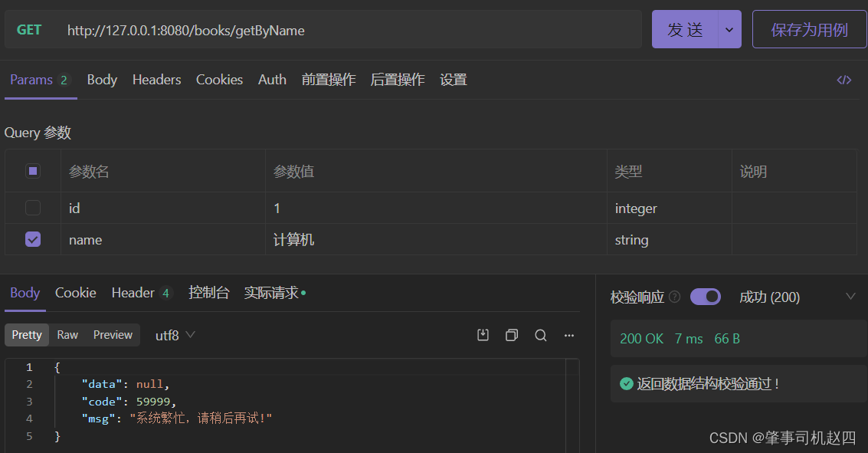Click the help icon beside 校验响应
Screen dimensions: 868x453
click(x=674, y=297)
